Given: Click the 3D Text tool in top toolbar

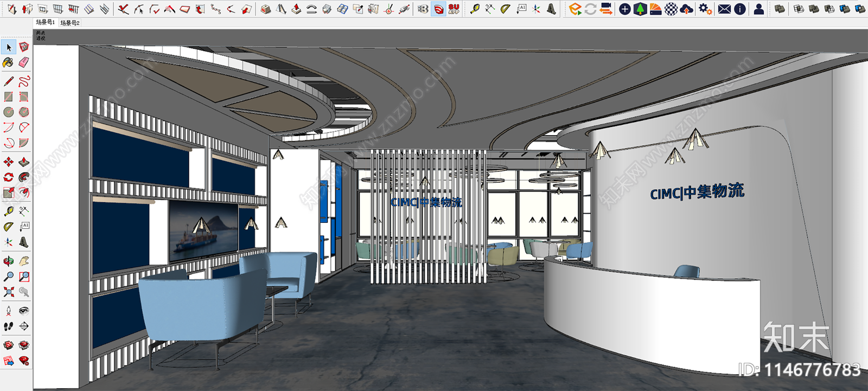Looking at the screenshot, I should (x=552, y=9).
